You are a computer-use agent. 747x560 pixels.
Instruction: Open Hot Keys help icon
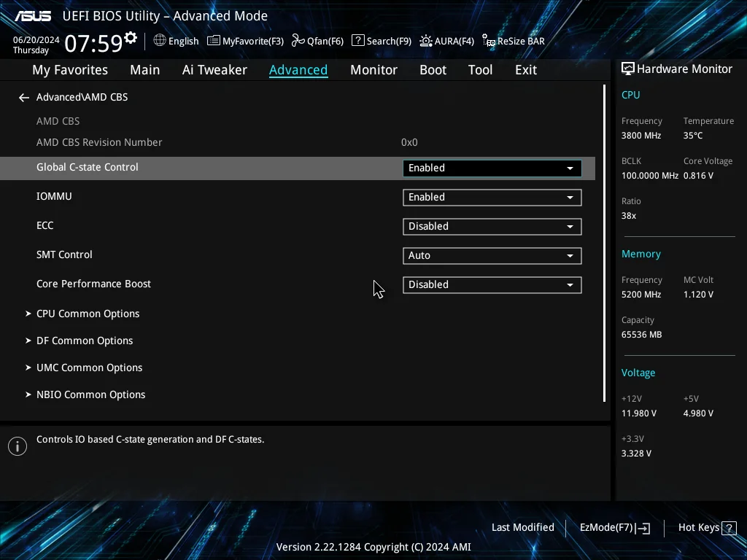click(x=729, y=528)
